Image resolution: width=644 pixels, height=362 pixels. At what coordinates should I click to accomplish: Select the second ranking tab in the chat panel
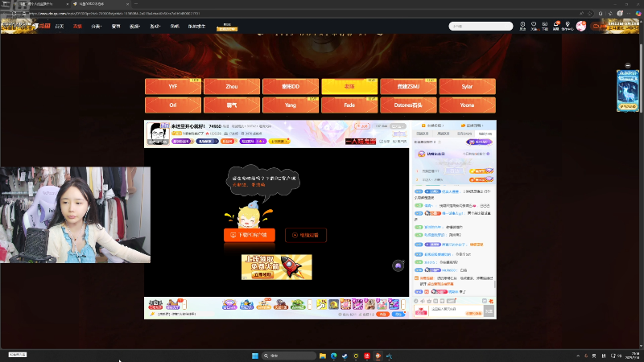pos(444,134)
